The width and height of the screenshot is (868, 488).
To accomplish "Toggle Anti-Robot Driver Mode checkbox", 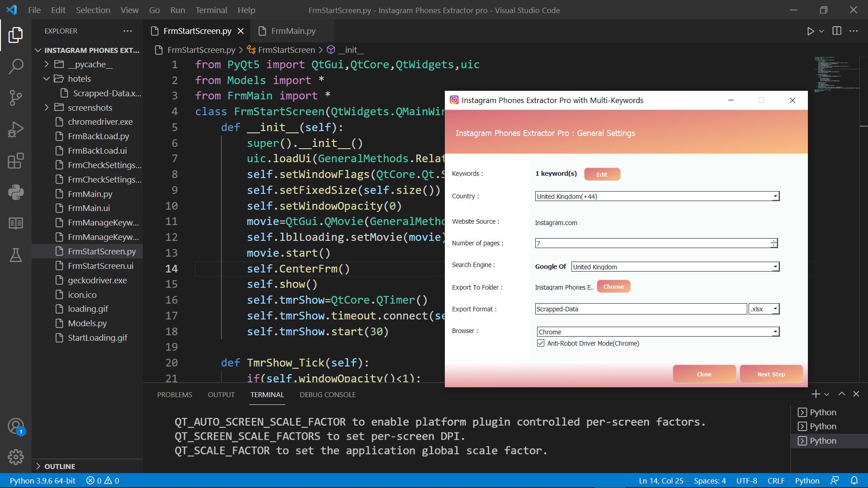I will tap(541, 343).
